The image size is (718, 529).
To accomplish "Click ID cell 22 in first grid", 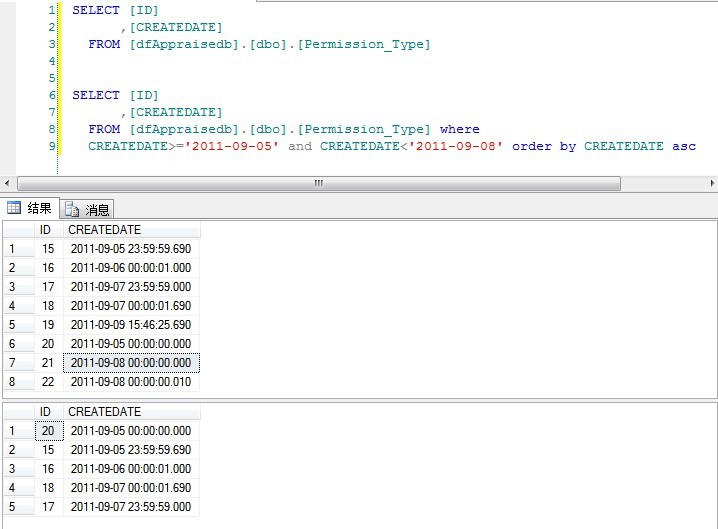I will (x=49, y=382).
